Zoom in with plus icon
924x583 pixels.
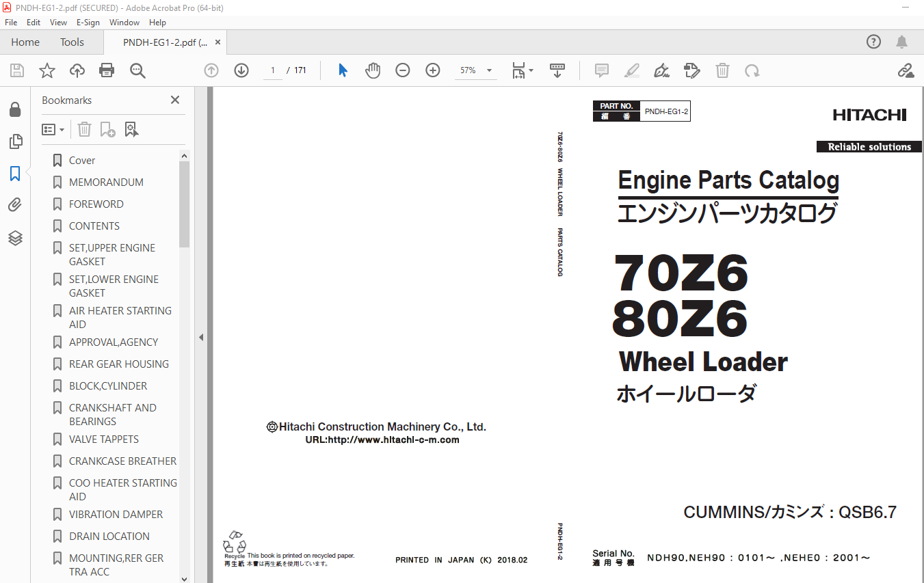coord(433,70)
